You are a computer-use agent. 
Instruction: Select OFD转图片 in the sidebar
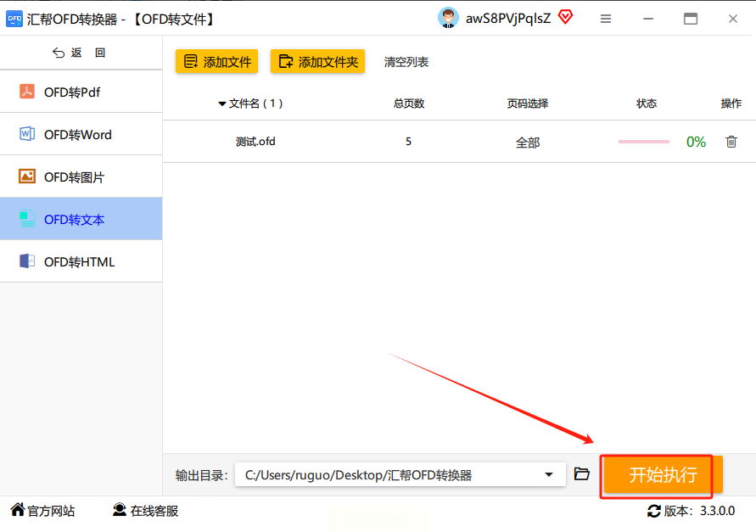(81, 176)
